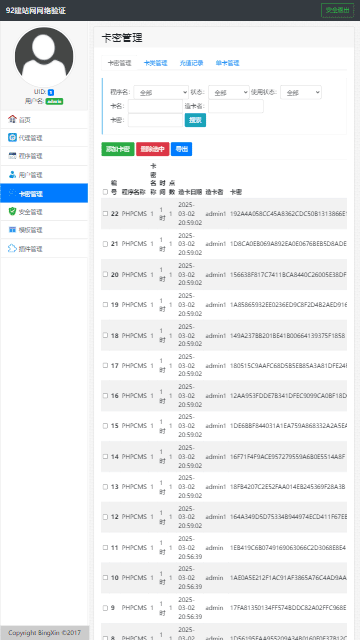This screenshot has height=640, width=360.
Task: Check the box for row number 20
Action: pos(105,274)
